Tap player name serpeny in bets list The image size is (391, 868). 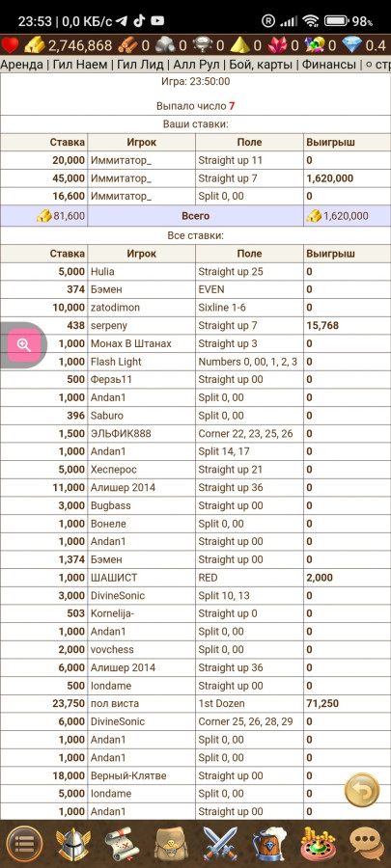pos(109,326)
